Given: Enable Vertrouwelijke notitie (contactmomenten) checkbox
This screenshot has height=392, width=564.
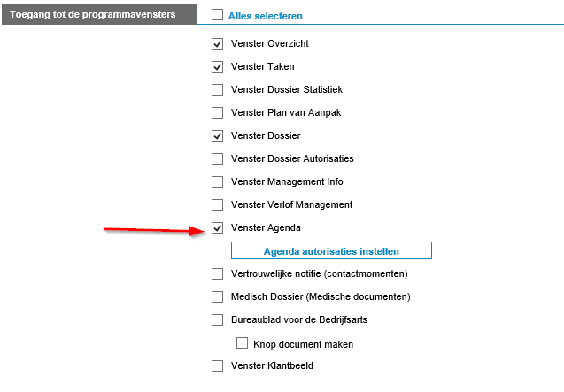Looking at the screenshot, I should (x=217, y=273).
